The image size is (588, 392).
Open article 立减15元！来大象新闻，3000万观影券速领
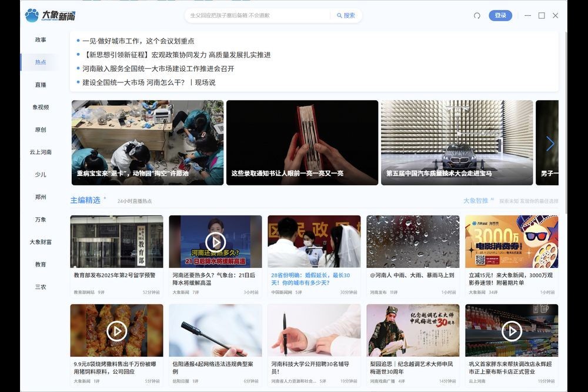(510, 279)
